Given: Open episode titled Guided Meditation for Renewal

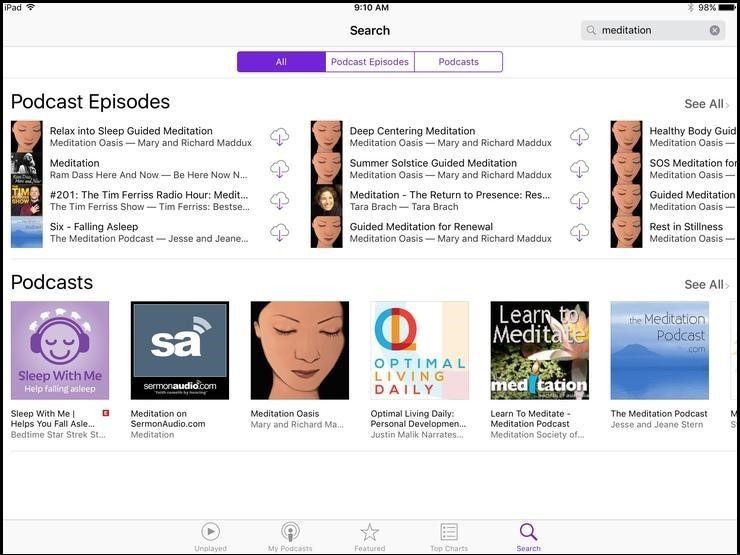Looking at the screenshot, I should pos(421,227).
